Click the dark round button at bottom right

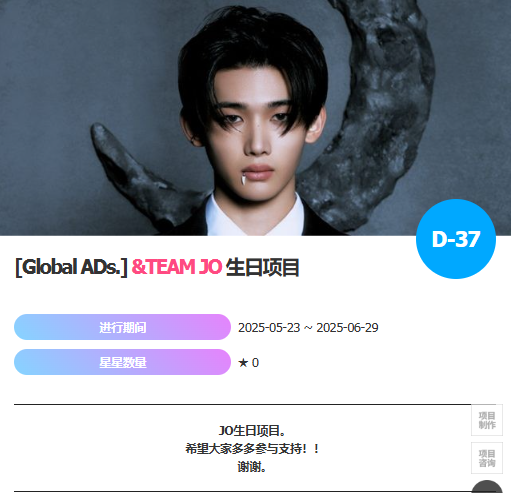[x=487, y=487]
